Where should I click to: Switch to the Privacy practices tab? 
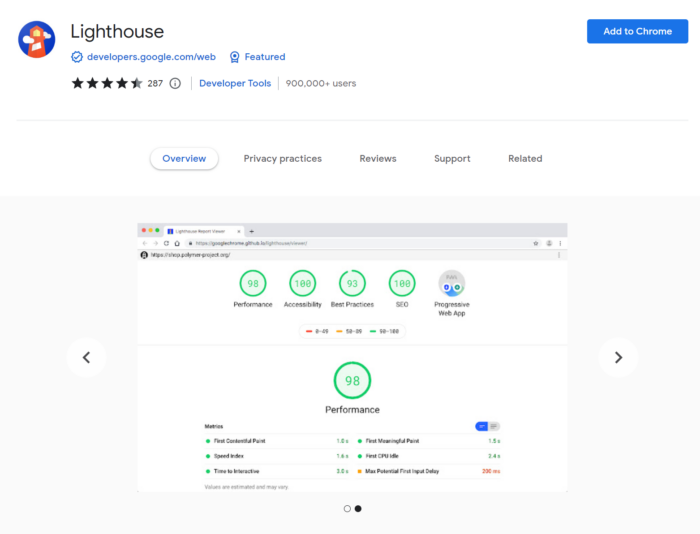point(283,159)
